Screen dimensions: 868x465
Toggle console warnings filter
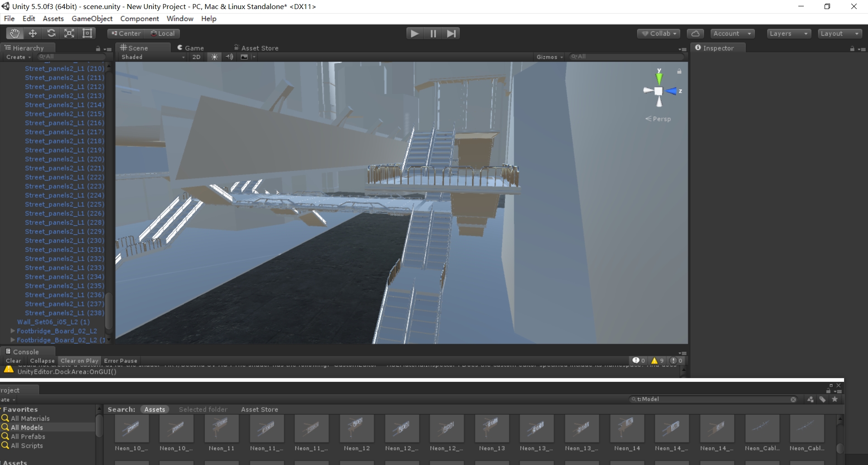[657, 361]
